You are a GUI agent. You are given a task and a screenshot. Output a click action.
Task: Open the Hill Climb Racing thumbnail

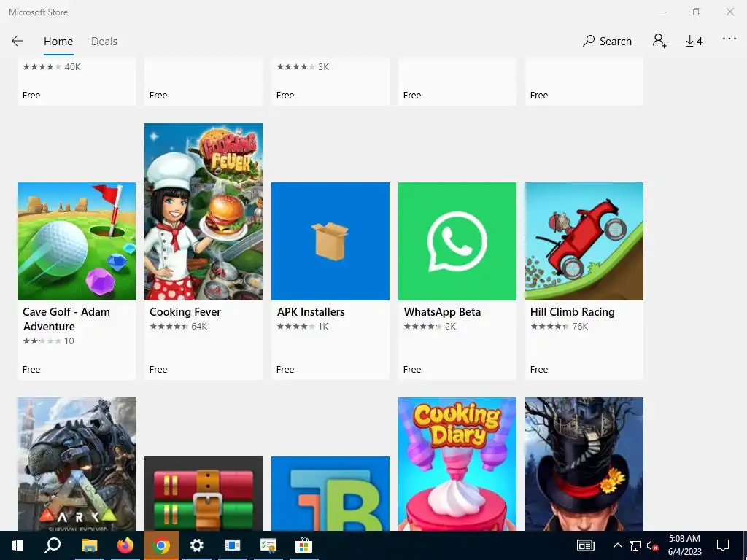click(x=584, y=241)
